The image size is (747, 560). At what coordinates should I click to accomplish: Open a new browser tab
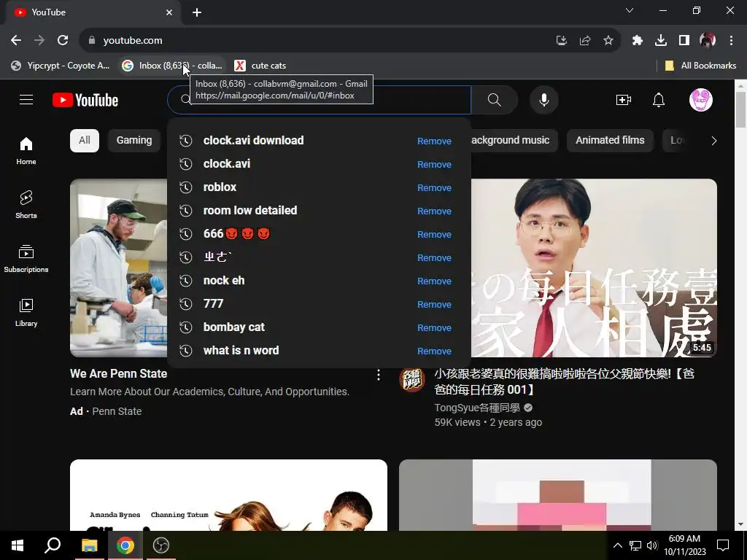pos(197,12)
